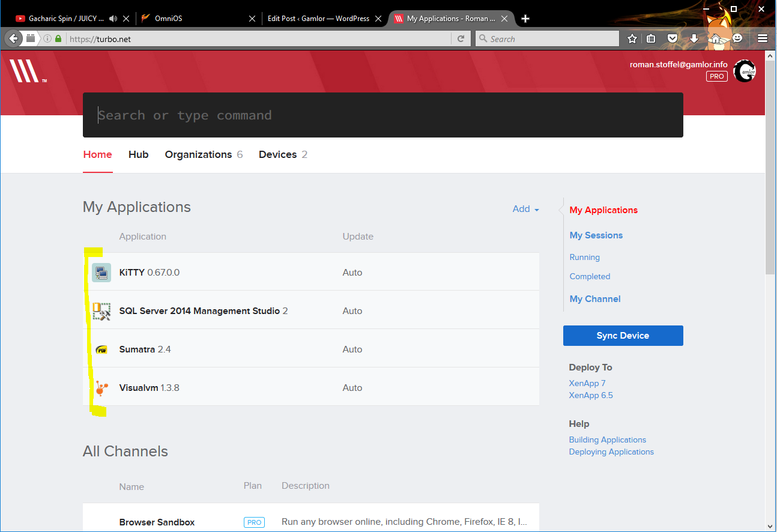The image size is (777, 532).
Task: Bookmark this page with the star icon
Action: click(632, 38)
